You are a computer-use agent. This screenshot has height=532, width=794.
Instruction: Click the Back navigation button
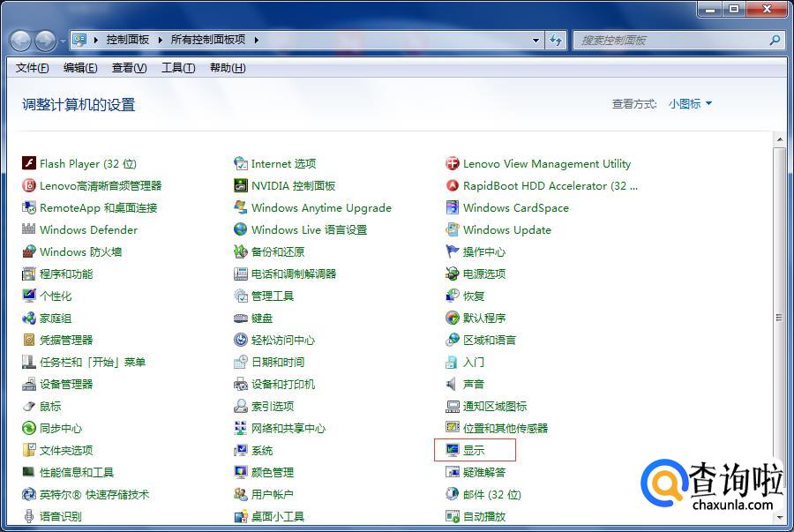click(x=21, y=41)
